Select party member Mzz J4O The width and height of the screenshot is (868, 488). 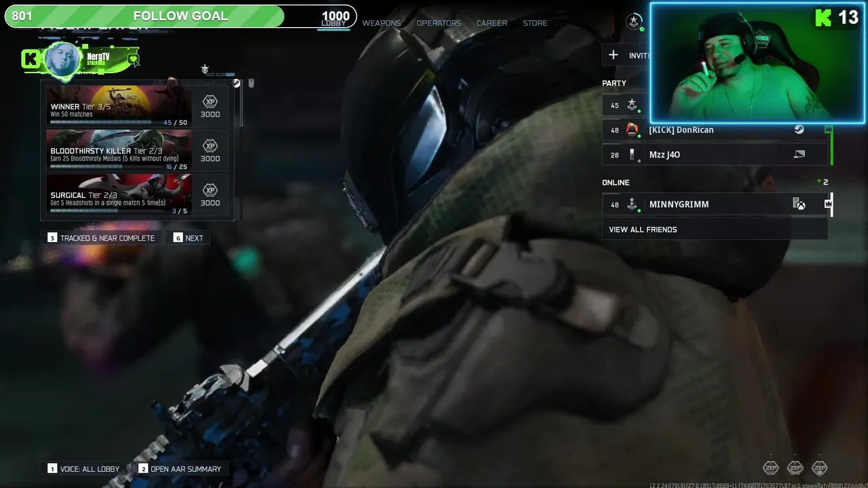[x=715, y=155]
